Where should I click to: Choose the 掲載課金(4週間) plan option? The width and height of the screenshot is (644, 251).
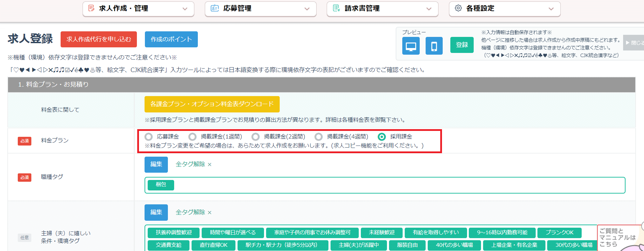[x=319, y=137]
